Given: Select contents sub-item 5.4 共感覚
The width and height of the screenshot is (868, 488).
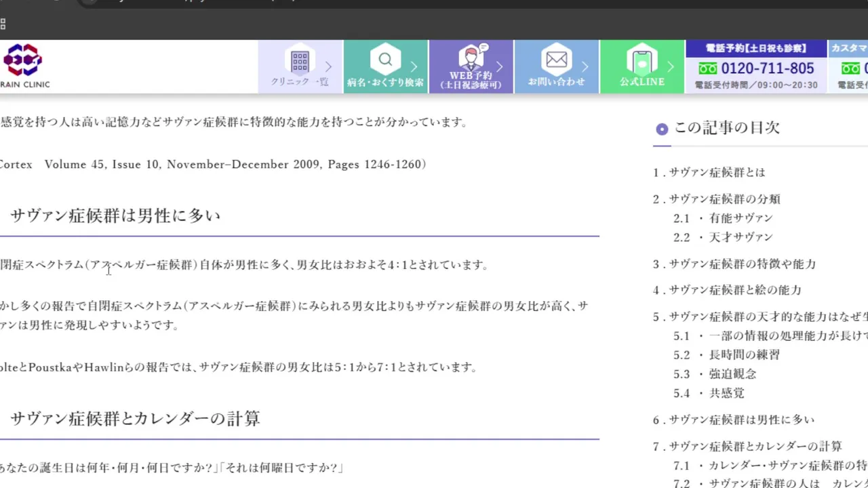Looking at the screenshot, I should [709, 392].
